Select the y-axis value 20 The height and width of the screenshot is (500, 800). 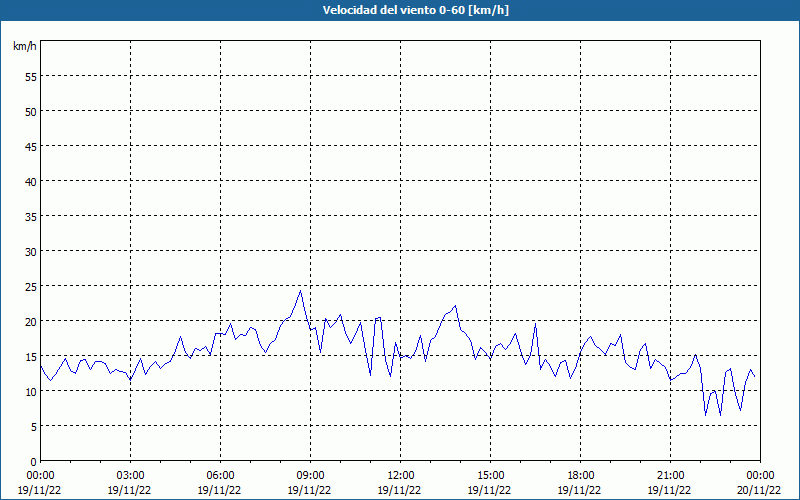tap(31, 322)
